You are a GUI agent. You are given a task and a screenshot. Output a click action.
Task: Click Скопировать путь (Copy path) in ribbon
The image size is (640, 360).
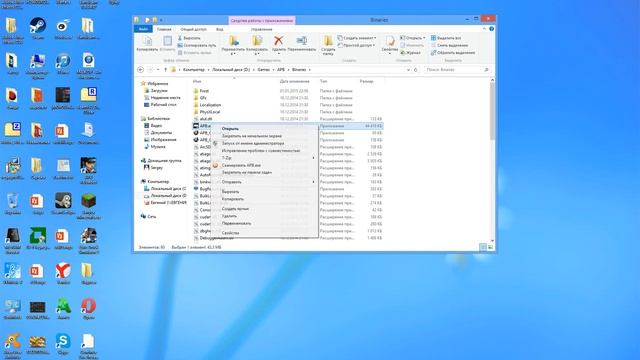[x=197, y=45]
